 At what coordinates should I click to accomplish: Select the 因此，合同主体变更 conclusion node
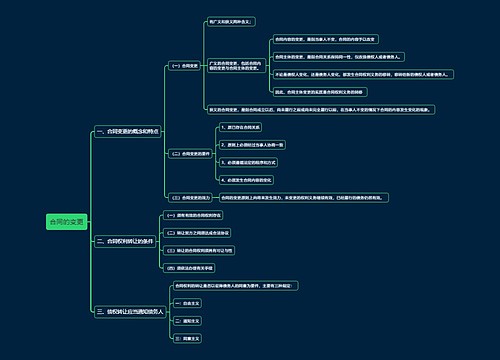(320, 92)
